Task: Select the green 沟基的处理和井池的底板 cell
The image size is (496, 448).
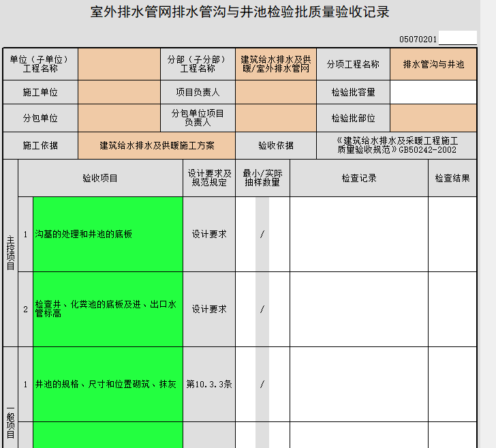Action: (108, 234)
